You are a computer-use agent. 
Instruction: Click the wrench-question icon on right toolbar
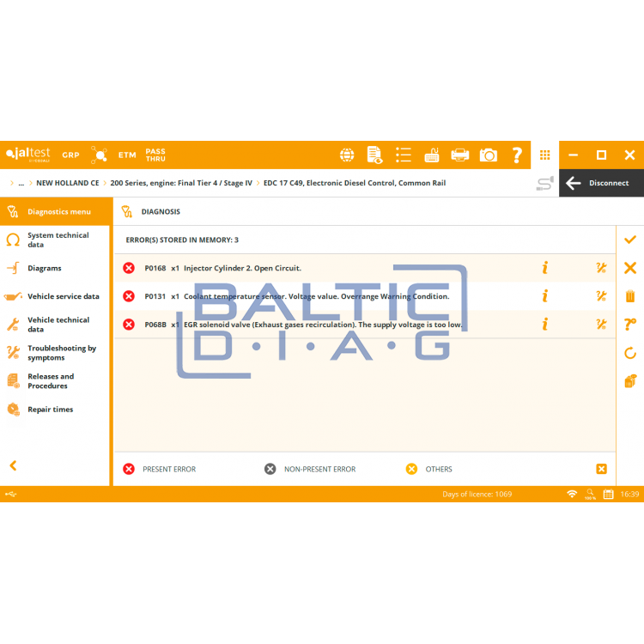pyautogui.click(x=630, y=325)
